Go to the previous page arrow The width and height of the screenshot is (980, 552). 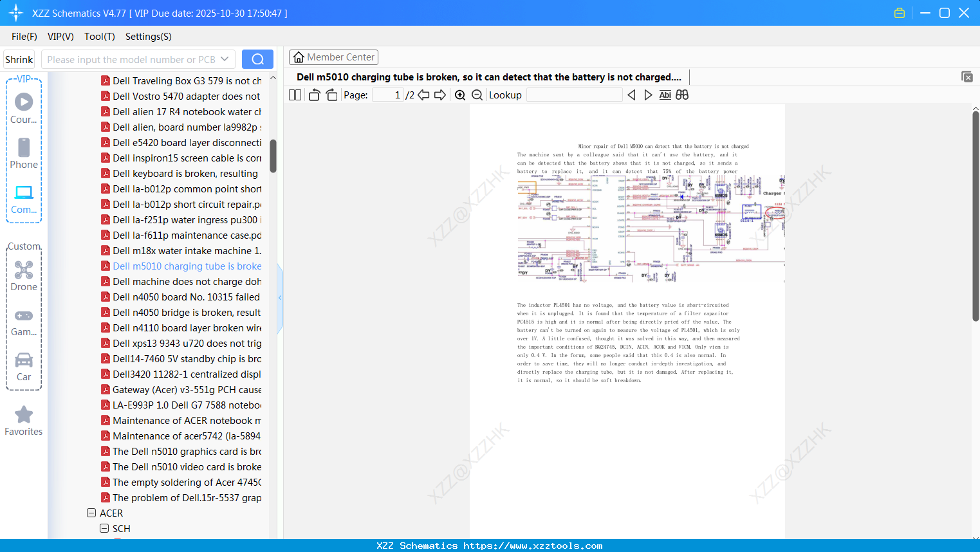click(x=423, y=95)
